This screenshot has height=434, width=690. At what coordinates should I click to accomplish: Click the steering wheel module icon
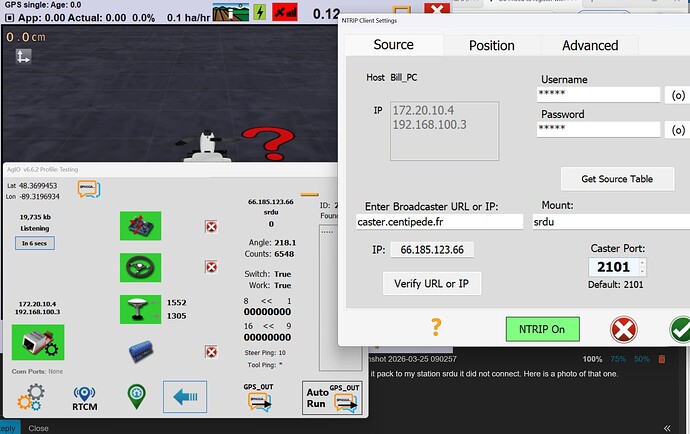point(140,267)
